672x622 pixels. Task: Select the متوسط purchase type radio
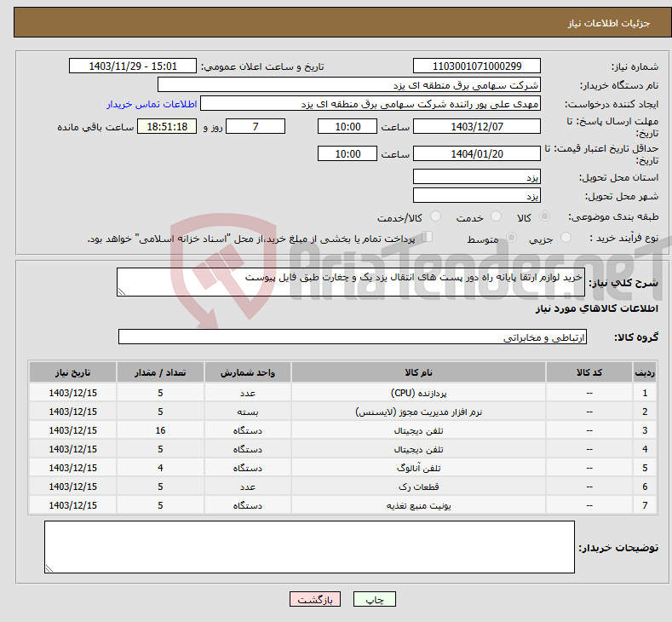tap(511, 238)
